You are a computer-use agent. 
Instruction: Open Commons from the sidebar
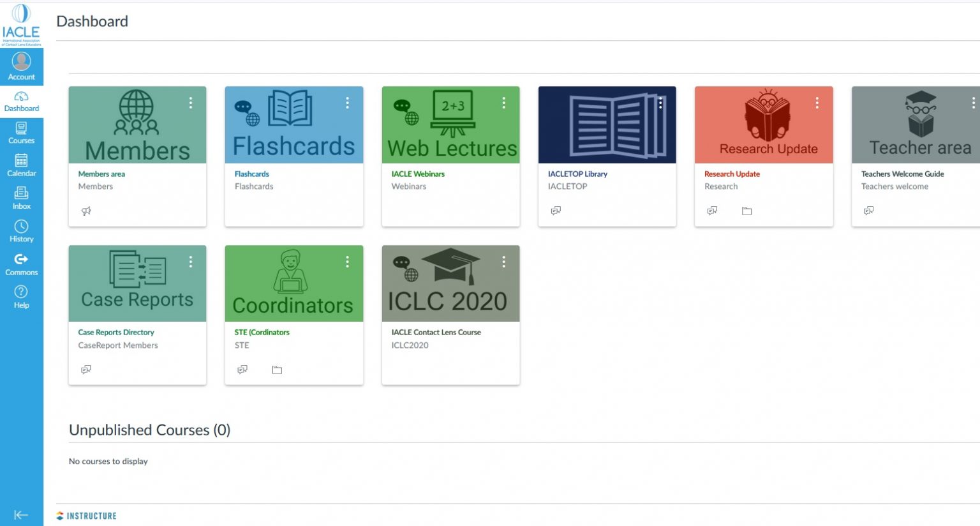tap(22, 264)
